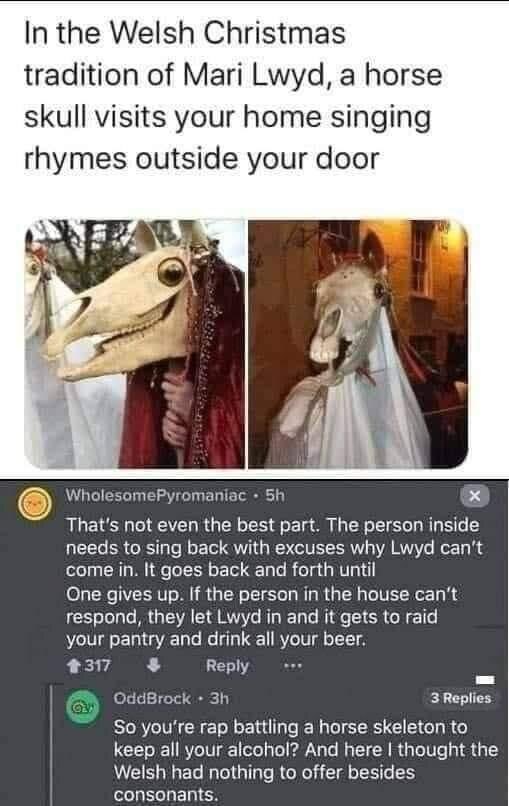Tap OddBrock's rap battling comment text
The width and height of the screenshot is (509, 806).
pyautogui.click(x=305, y=761)
